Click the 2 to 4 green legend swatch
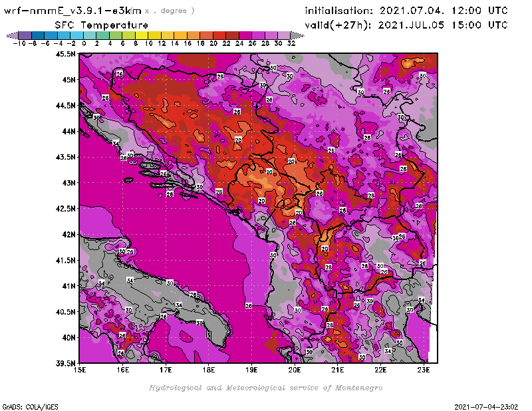The width and height of the screenshot is (532, 411). (x=103, y=35)
